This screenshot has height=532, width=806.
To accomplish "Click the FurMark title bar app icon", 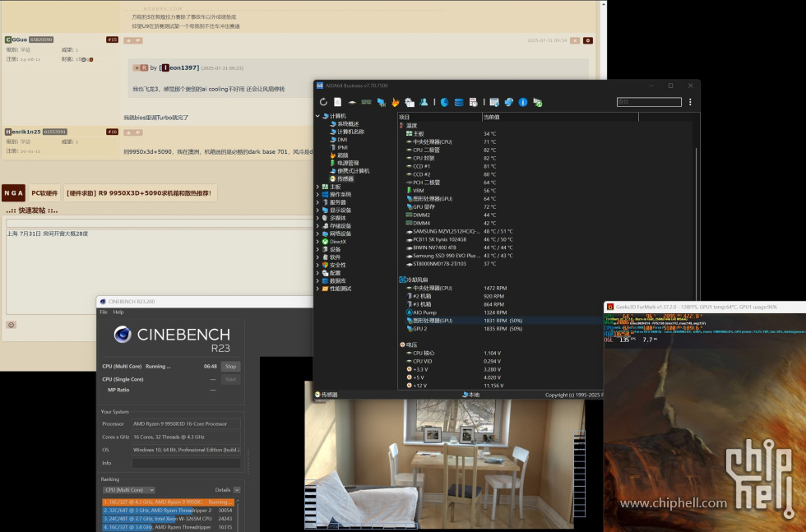I will (x=610, y=307).
